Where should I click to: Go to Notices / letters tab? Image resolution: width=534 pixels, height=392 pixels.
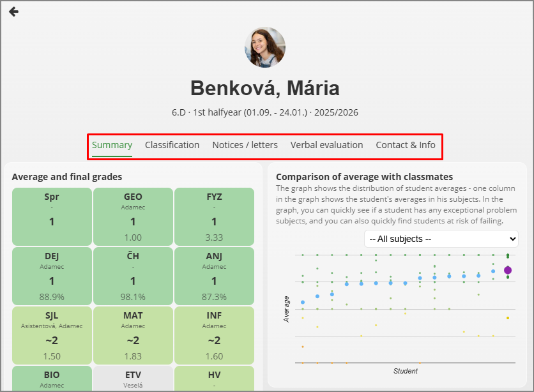[245, 145]
